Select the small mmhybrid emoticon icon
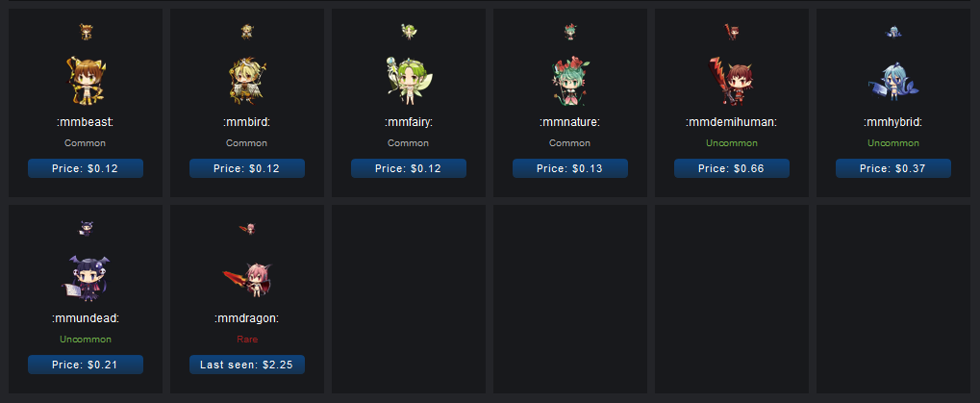 coord(893,31)
